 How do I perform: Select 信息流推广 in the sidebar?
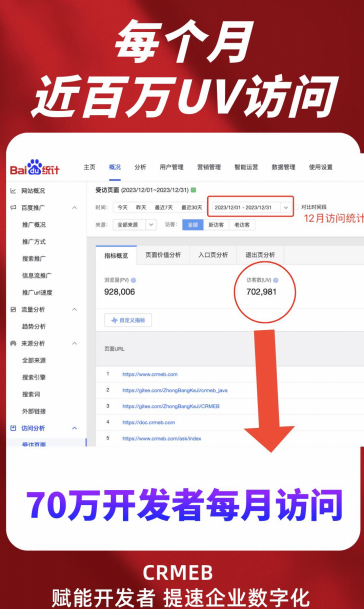click(37, 275)
